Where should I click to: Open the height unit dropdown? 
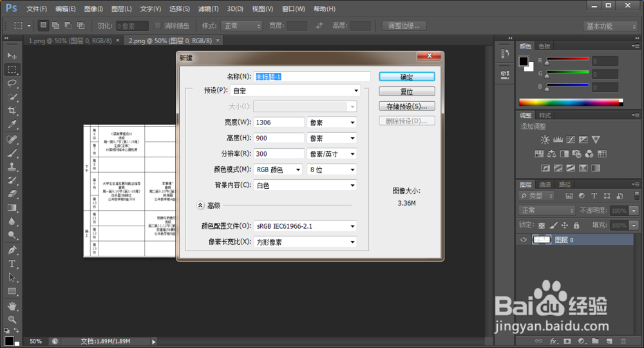point(332,138)
